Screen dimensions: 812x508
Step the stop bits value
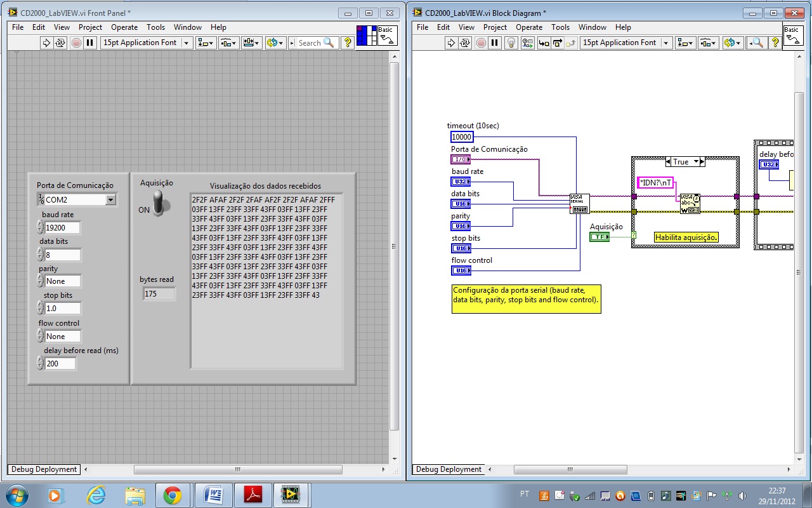[41, 308]
